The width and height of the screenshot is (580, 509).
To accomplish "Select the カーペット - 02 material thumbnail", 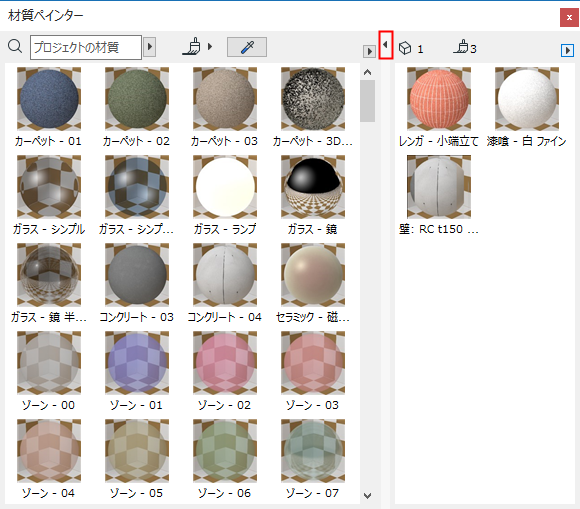I will (x=137, y=99).
